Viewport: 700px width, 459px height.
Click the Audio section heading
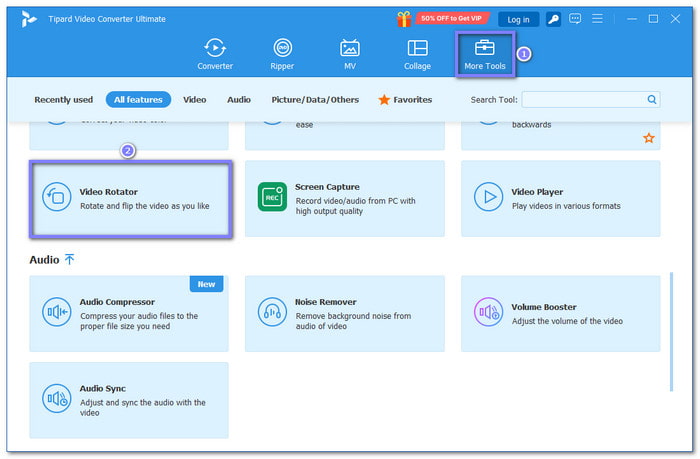coord(44,260)
